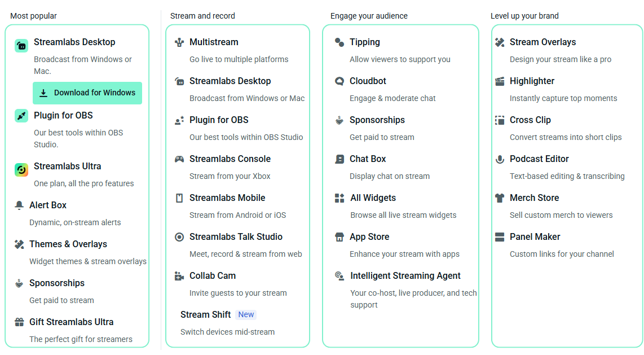
Task: Click the Chat Box icon
Action: pyautogui.click(x=339, y=159)
